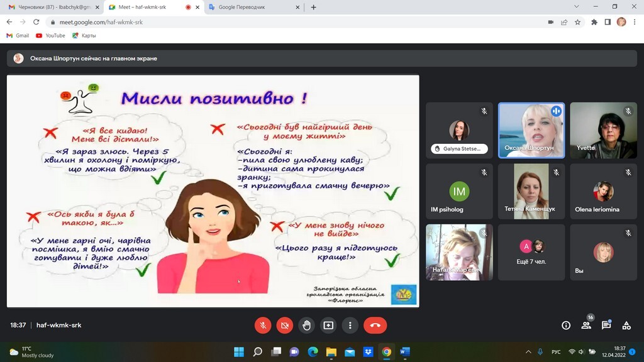Image resolution: width=644 pixels, height=362 pixels.
Task: Open File Explorer from the taskbar
Action: click(331, 352)
